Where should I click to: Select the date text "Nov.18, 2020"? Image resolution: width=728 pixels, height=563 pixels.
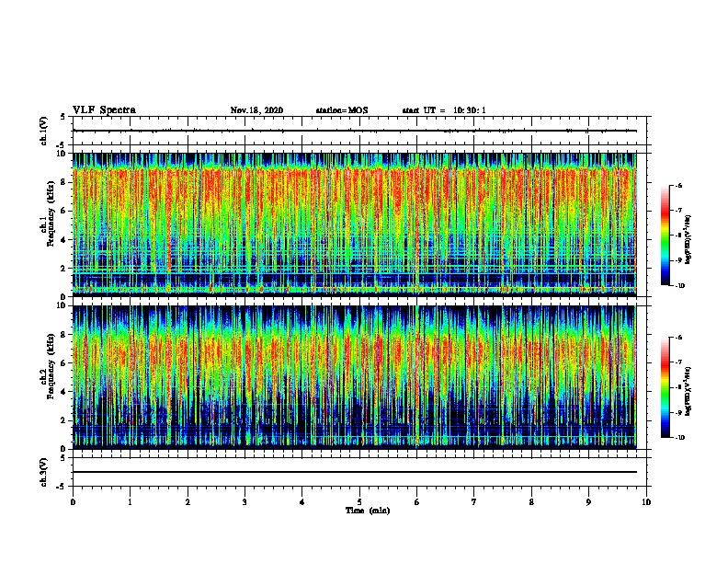[256, 110]
